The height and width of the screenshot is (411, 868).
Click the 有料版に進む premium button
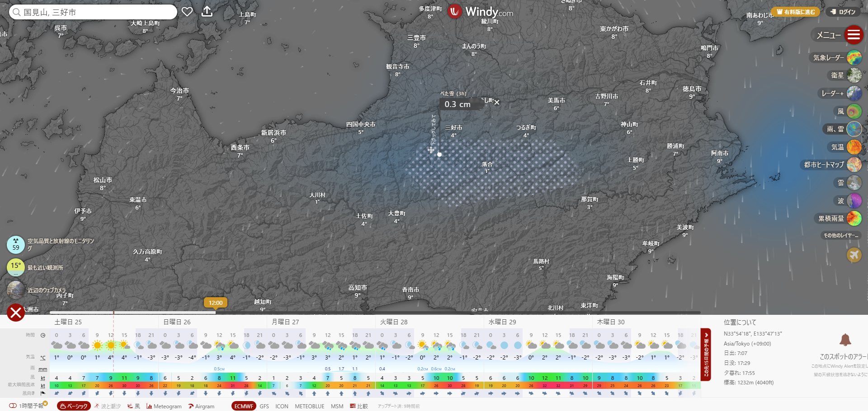pyautogui.click(x=796, y=12)
